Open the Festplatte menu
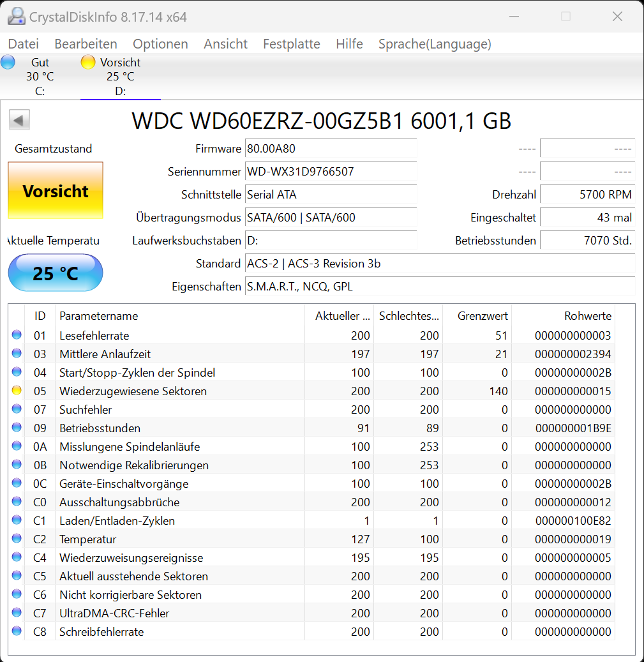Image resolution: width=644 pixels, height=662 pixels. click(292, 44)
